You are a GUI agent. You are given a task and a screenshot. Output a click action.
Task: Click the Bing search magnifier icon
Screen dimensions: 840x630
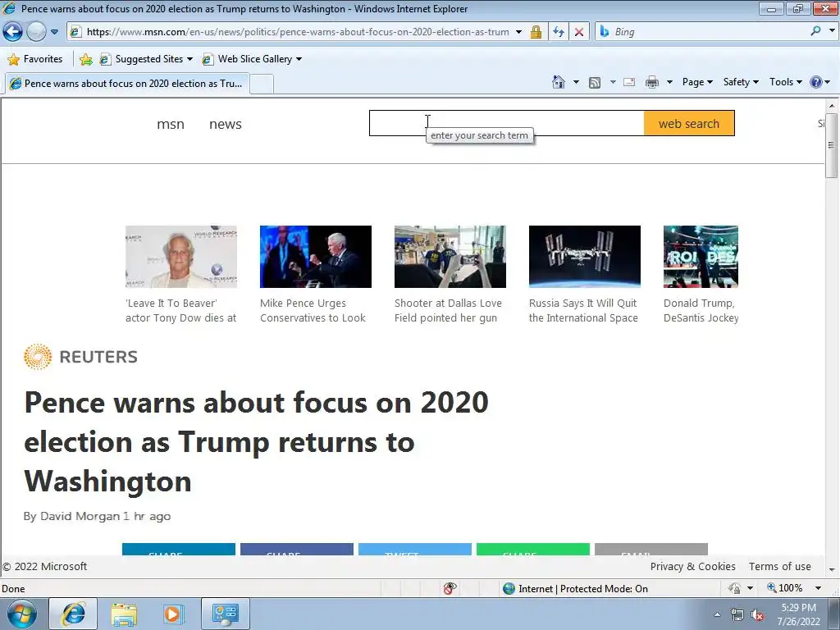tap(815, 32)
